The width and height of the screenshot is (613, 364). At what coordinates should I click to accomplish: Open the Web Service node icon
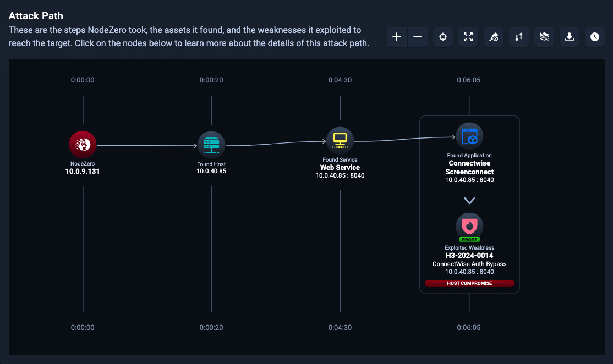[340, 140]
